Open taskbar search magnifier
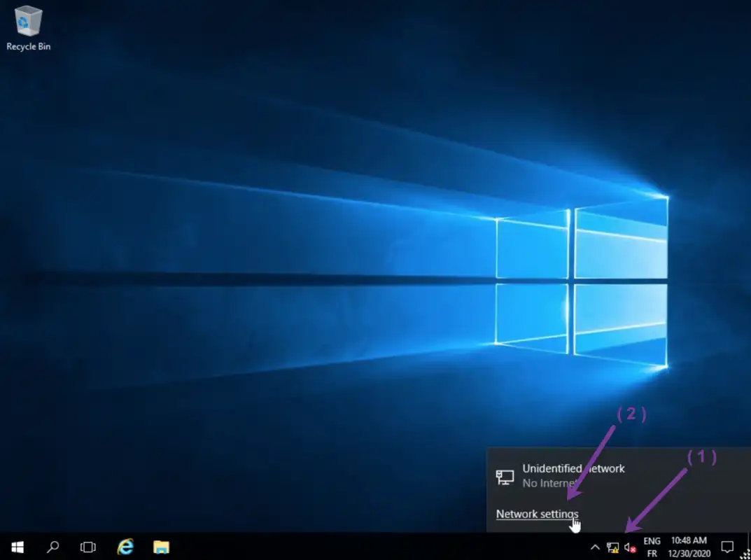 coord(52,547)
